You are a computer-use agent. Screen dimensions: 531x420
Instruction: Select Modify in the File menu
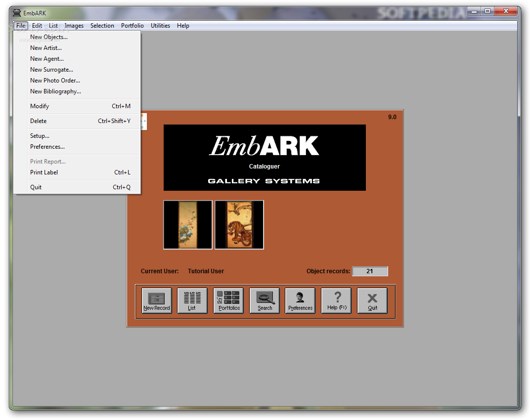pyautogui.click(x=77, y=106)
